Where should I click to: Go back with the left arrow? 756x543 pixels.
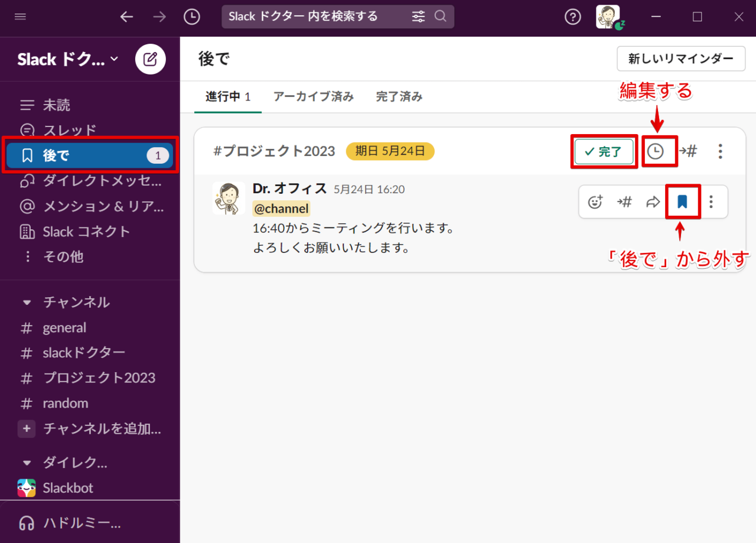pos(126,17)
